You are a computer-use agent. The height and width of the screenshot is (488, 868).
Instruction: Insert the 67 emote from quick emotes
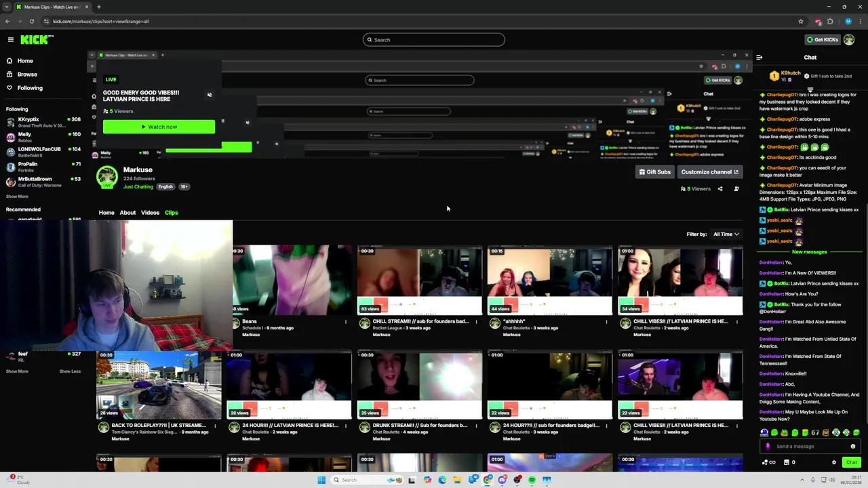click(x=816, y=432)
